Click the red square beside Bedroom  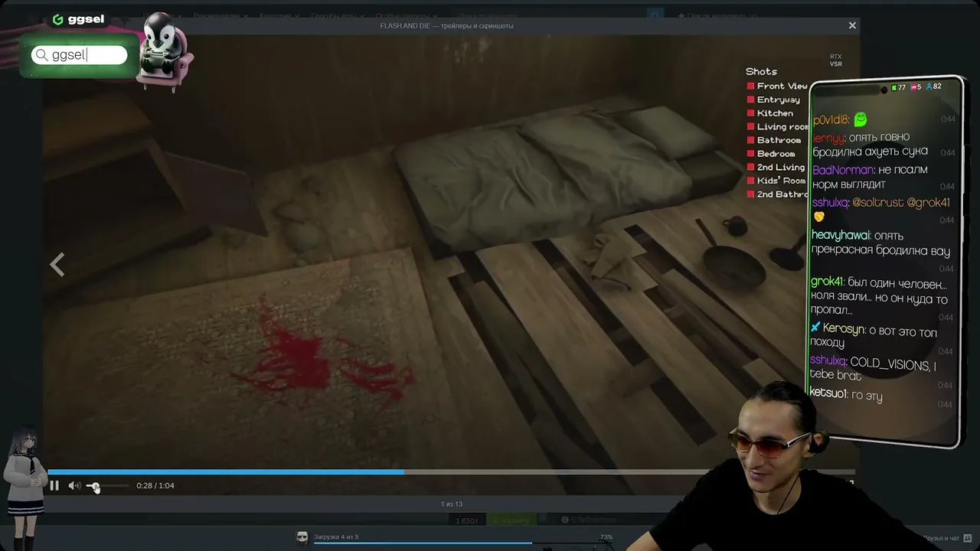pyautogui.click(x=751, y=154)
